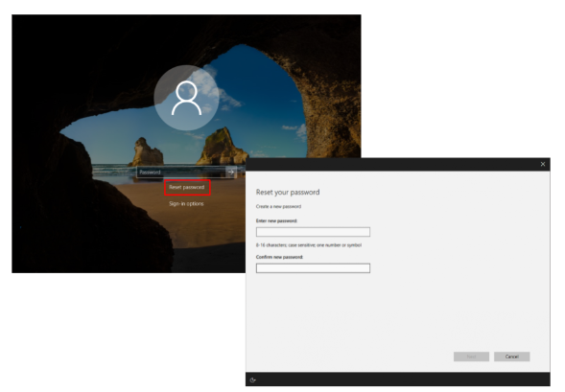This screenshot has width=565, height=392.
Task: Cancel the password reset dialog
Action: [511, 357]
